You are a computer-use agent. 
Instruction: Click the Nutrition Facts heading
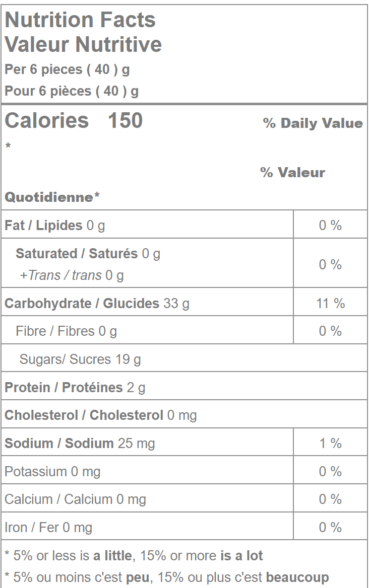[x=80, y=20]
